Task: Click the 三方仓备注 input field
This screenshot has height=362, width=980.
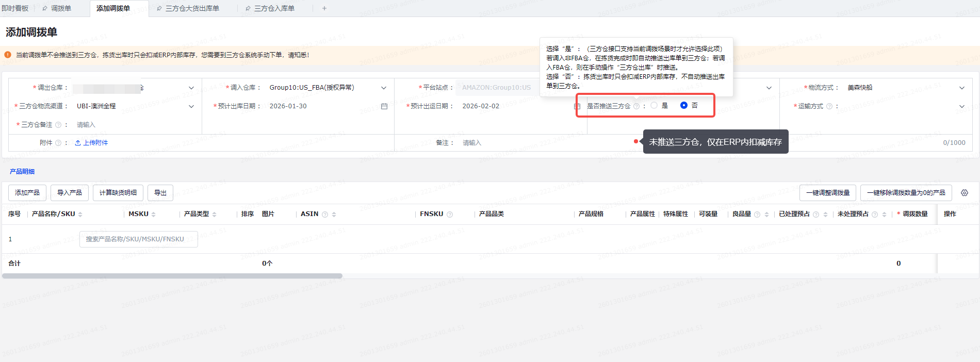Action: (134, 125)
